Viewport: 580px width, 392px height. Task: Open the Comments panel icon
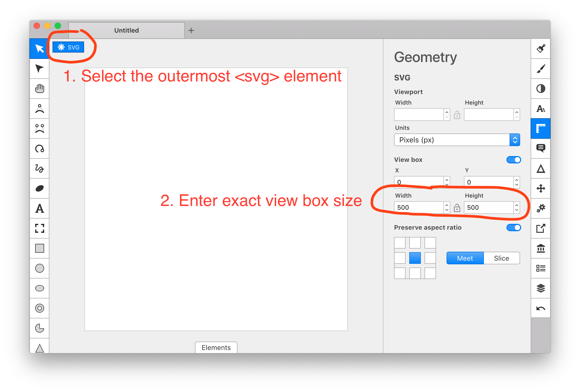[541, 148]
